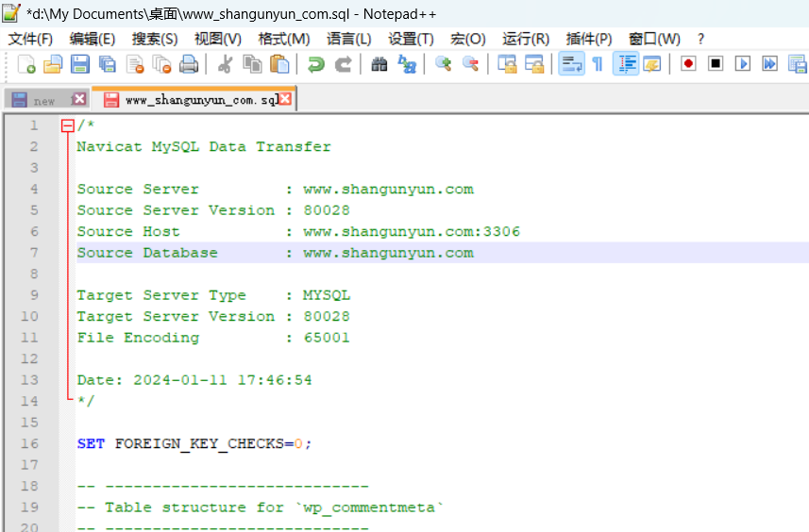809x532 pixels.
Task: Collapse the comment block fold on line 1
Action: point(67,125)
